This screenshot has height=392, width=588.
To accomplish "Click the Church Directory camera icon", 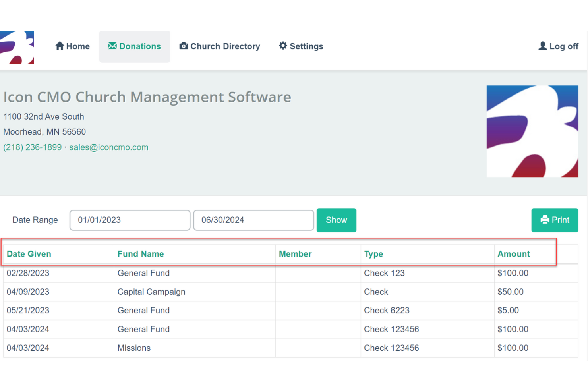I will [x=184, y=46].
